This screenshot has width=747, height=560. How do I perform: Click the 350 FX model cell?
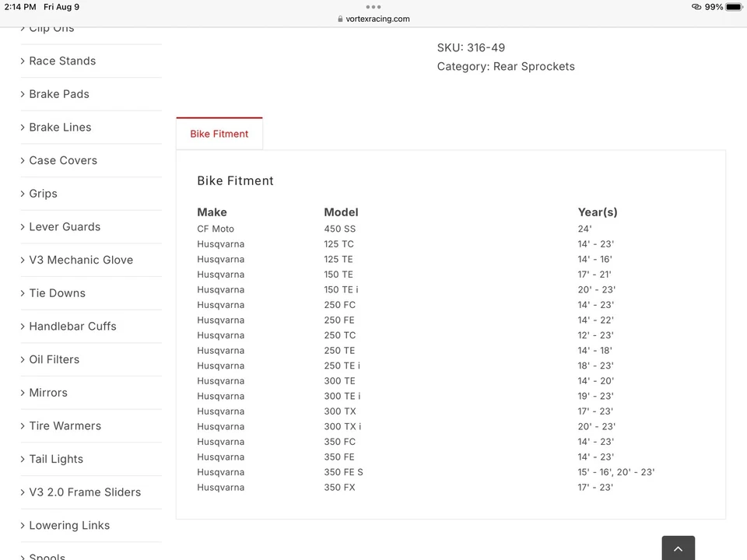coord(340,488)
